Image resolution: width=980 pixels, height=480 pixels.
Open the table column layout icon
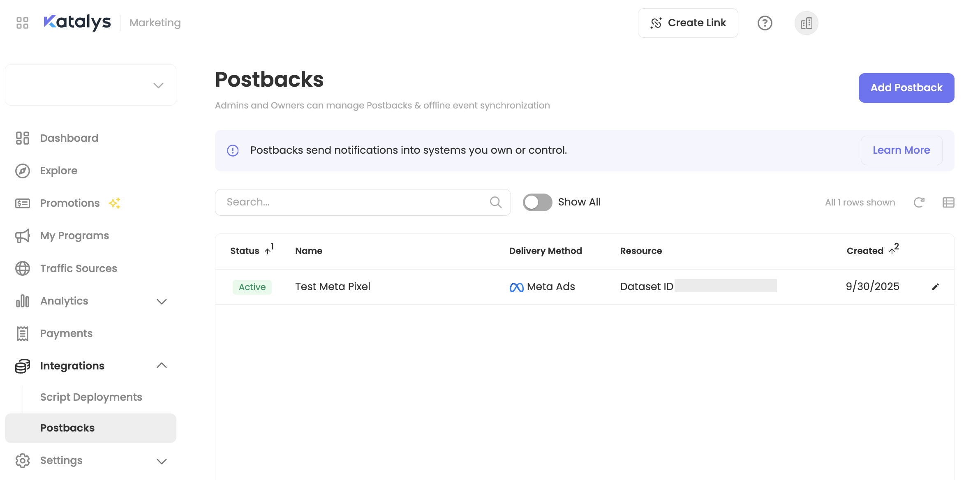click(948, 202)
